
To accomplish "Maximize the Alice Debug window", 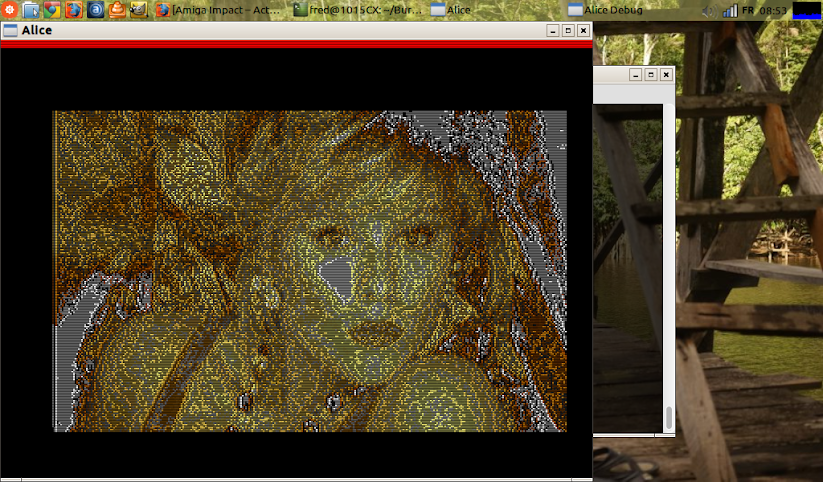I will click(651, 75).
